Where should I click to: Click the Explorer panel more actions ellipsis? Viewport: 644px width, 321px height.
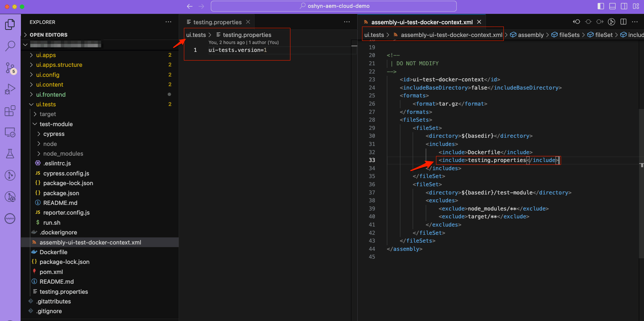pyautogui.click(x=169, y=22)
